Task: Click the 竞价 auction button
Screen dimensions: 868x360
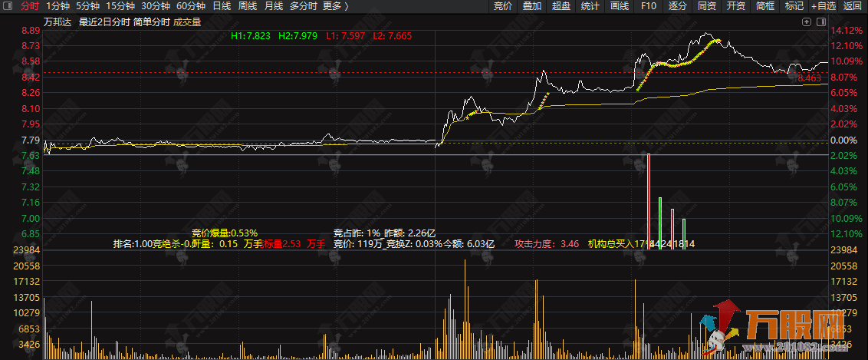Action: tap(503, 6)
